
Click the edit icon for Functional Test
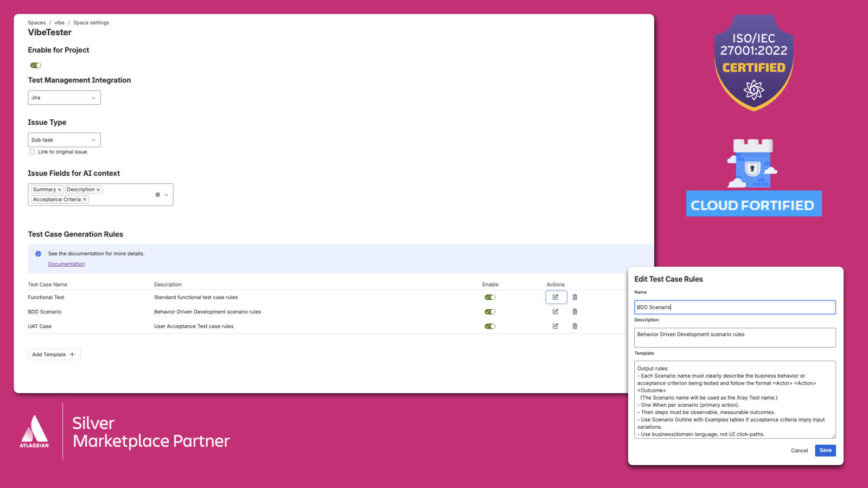(x=556, y=297)
